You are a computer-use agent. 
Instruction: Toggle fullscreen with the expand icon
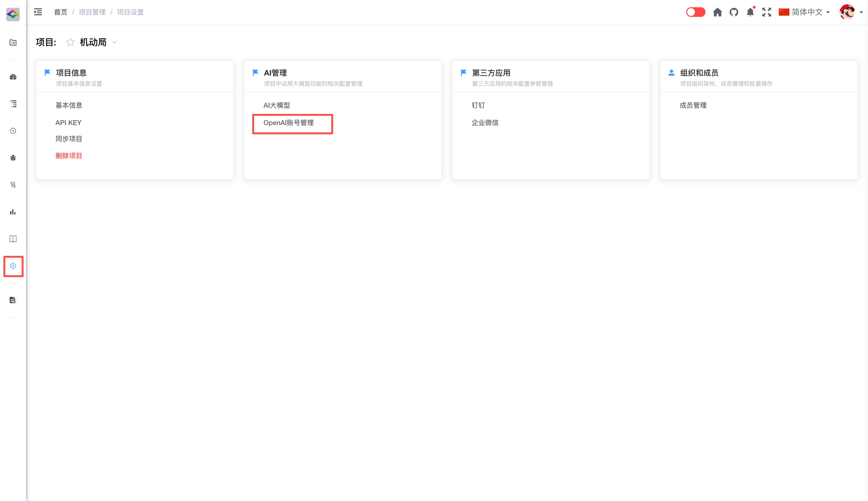[766, 12]
